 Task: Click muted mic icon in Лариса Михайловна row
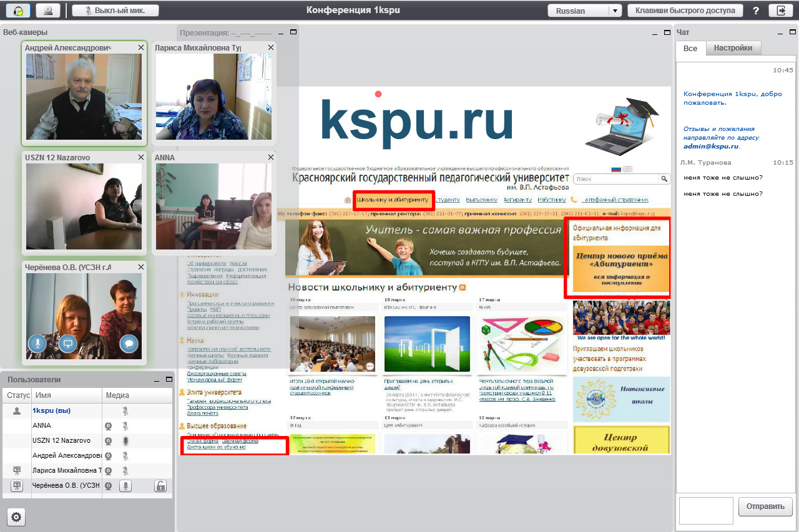point(125,471)
